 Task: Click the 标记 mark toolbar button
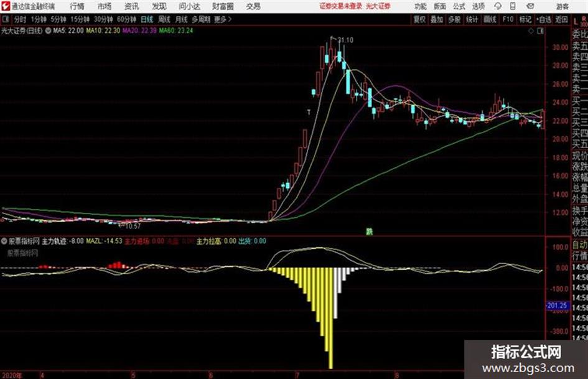(525, 19)
